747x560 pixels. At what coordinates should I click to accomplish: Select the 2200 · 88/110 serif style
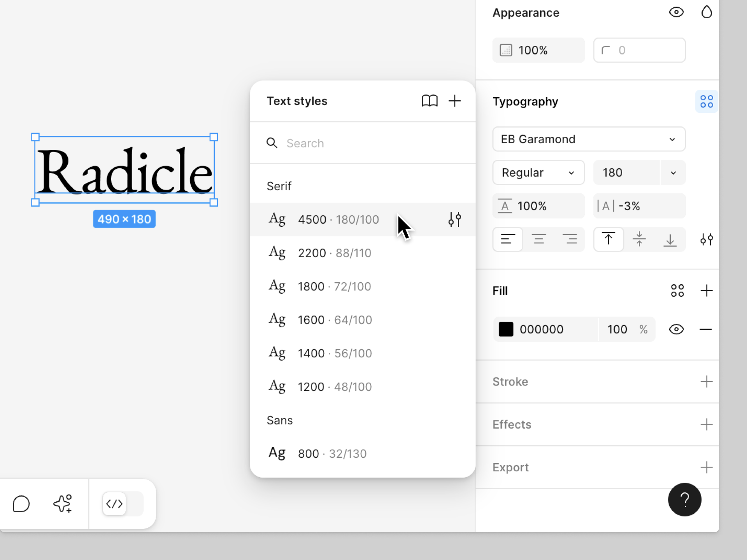[363, 253]
